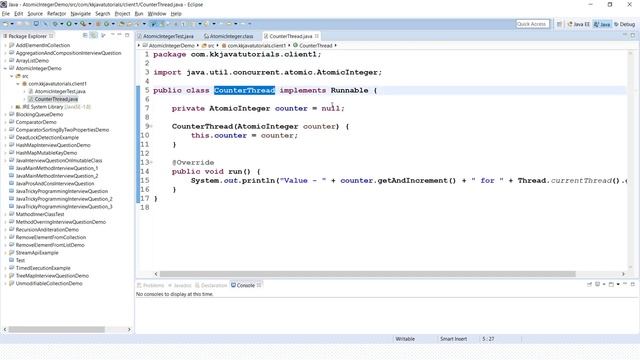Screen dimensions: 640x360
Task: Click Display Selected Console icon
Action: [598, 284]
